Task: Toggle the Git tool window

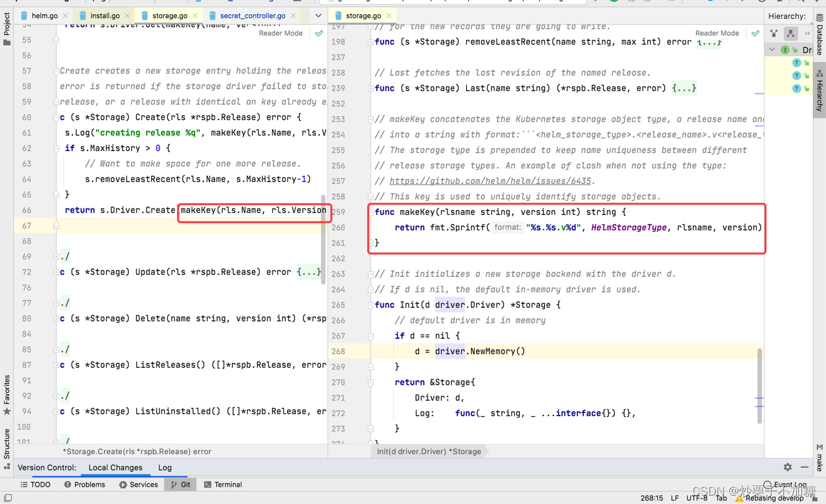Action: 180,485
